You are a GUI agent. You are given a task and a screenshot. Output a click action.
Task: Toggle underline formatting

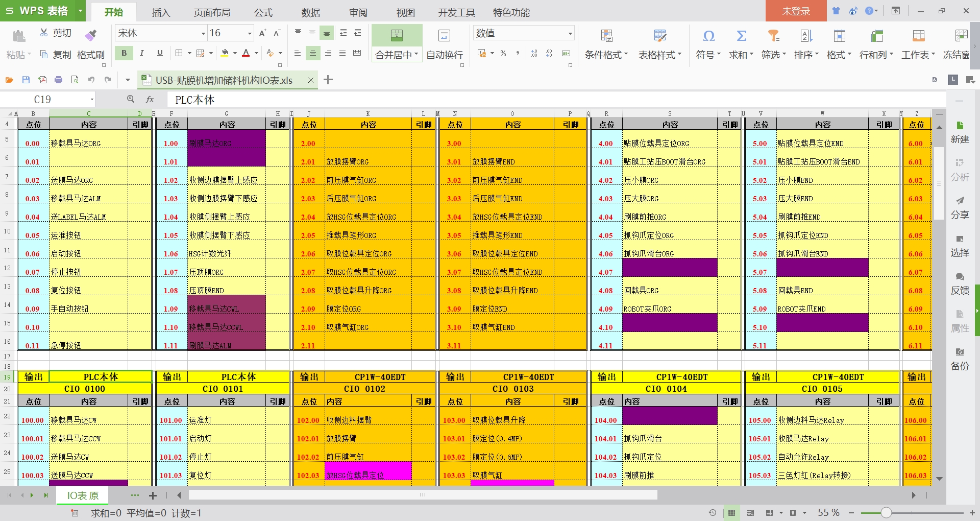[160, 53]
